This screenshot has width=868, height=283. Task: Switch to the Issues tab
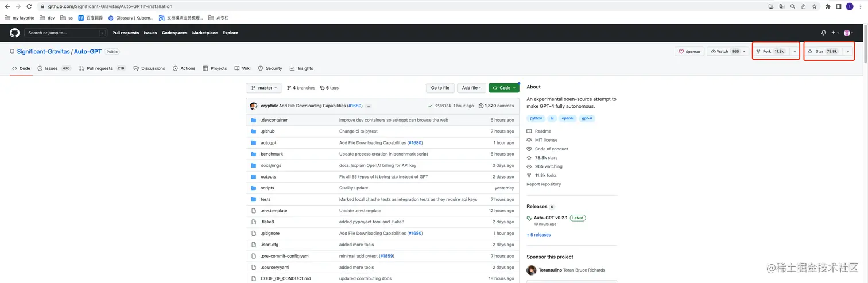tap(54, 68)
